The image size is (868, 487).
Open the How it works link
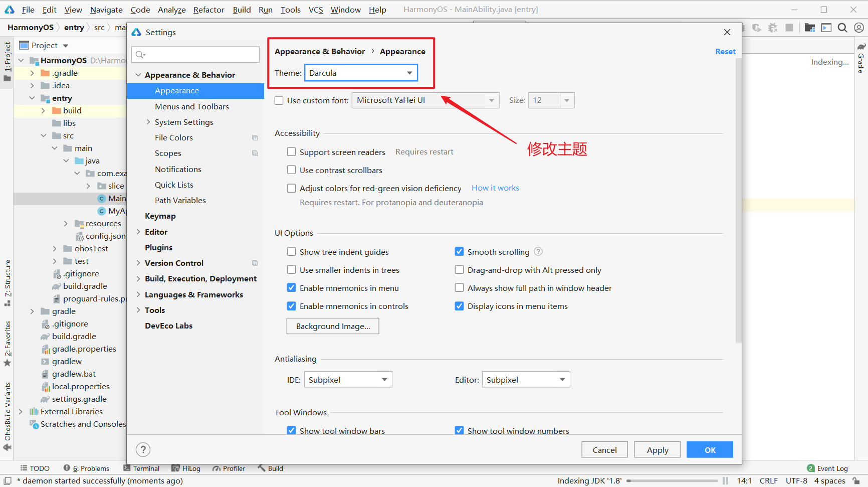click(495, 188)
